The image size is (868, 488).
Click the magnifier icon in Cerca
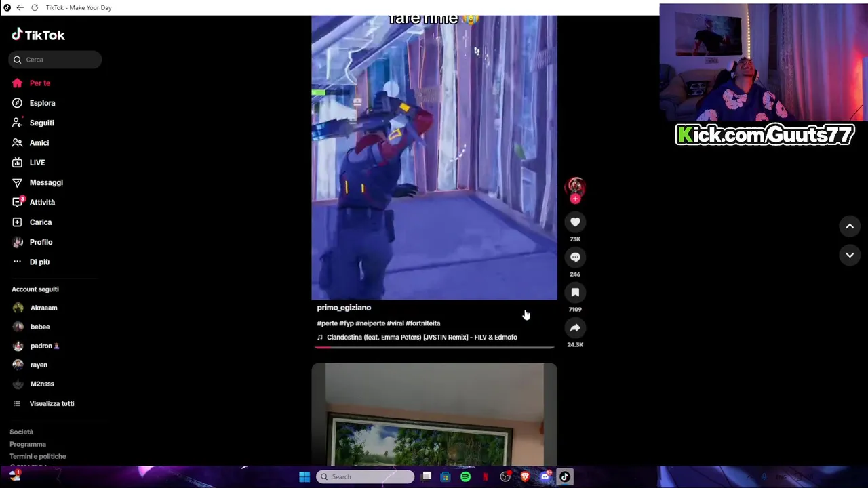18,60
